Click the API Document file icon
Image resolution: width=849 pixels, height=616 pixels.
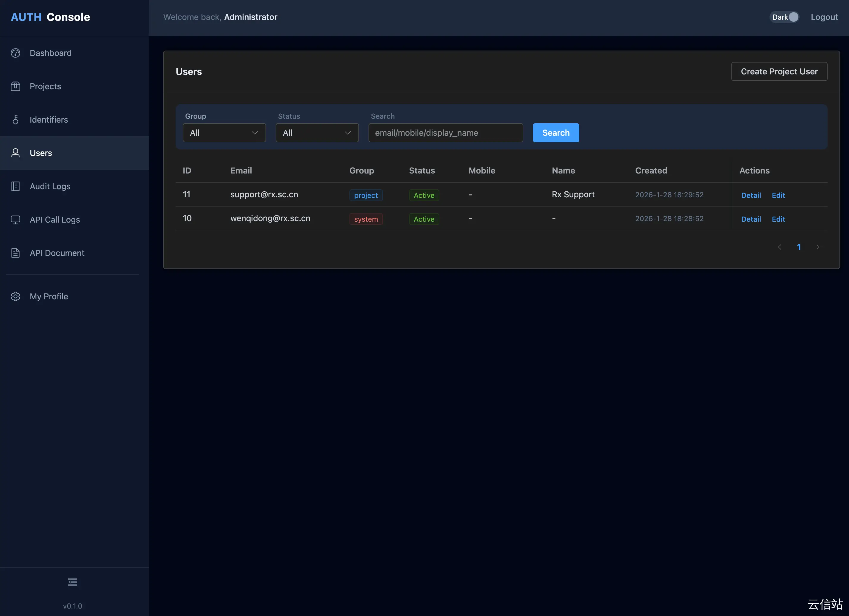15,253
